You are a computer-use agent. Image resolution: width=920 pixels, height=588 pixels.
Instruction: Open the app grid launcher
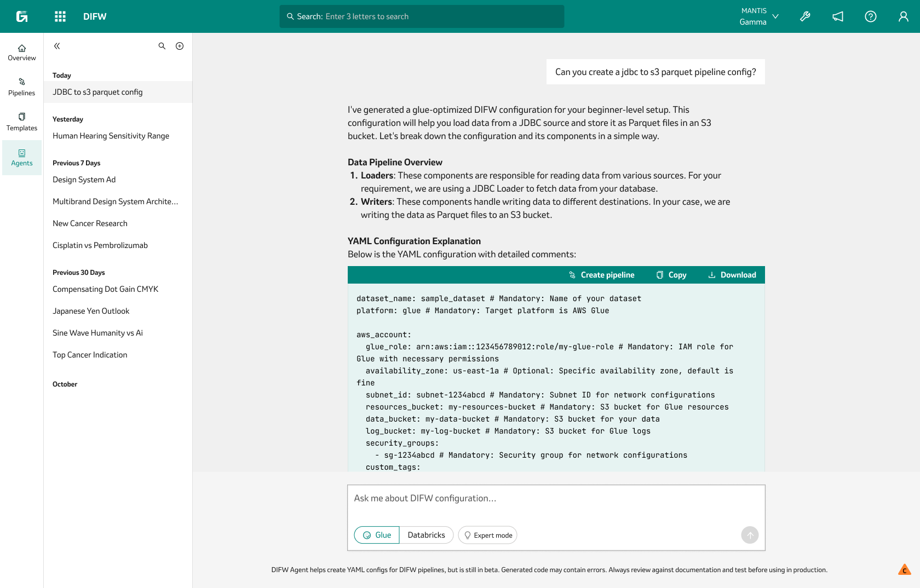click(60, 16)
